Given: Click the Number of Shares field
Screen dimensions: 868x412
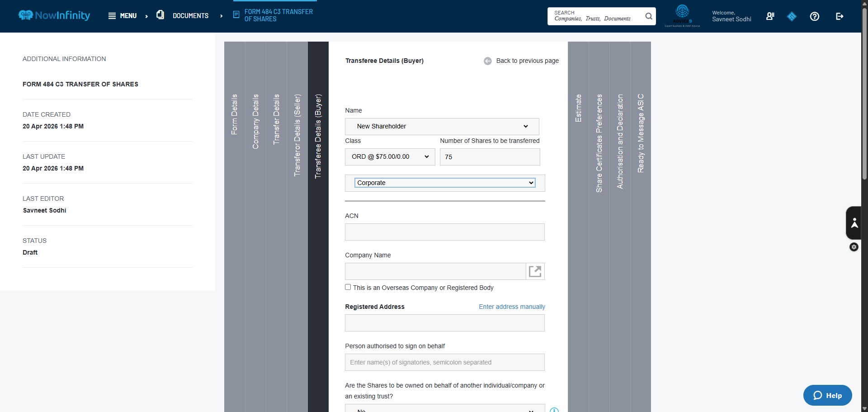Looking at the screenshot, I should pyautogui.click(x=490, y=157).
